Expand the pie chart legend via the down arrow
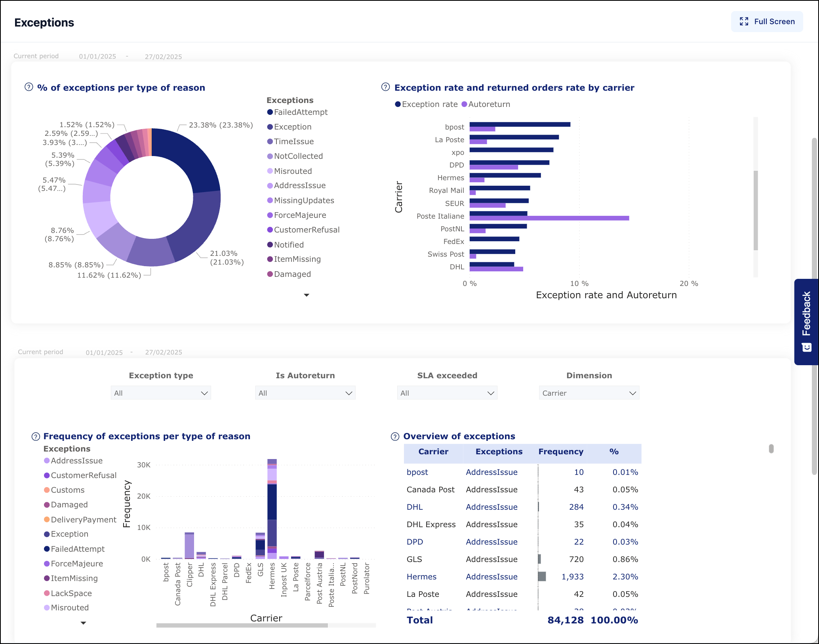819x644 pixels. tap(307, 295)
